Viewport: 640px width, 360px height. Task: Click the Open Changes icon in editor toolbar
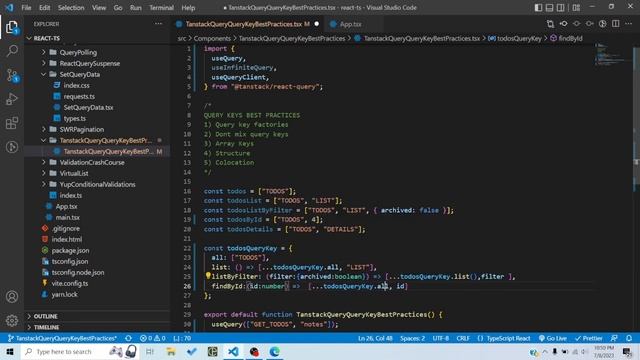click(x=550, y=24)
